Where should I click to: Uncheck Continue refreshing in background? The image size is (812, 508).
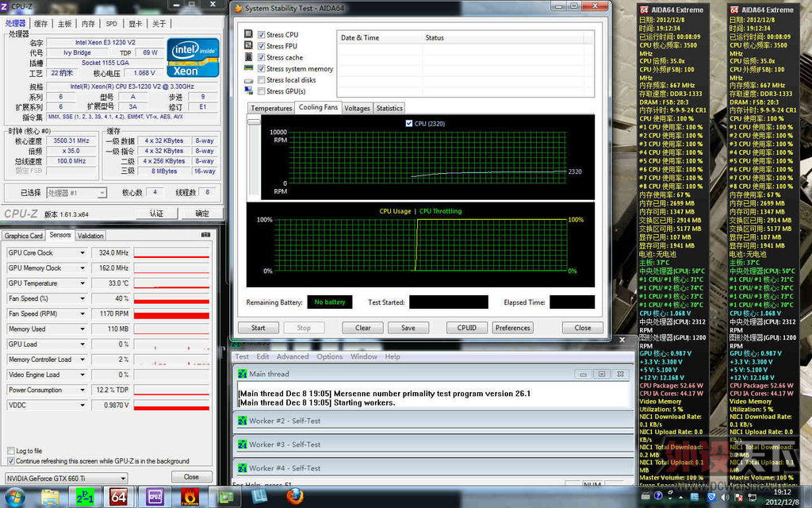click(x=11, y=461)
